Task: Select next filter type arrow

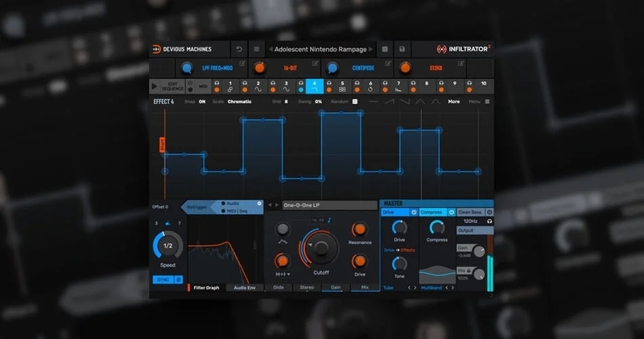Action: click(277, 205)
